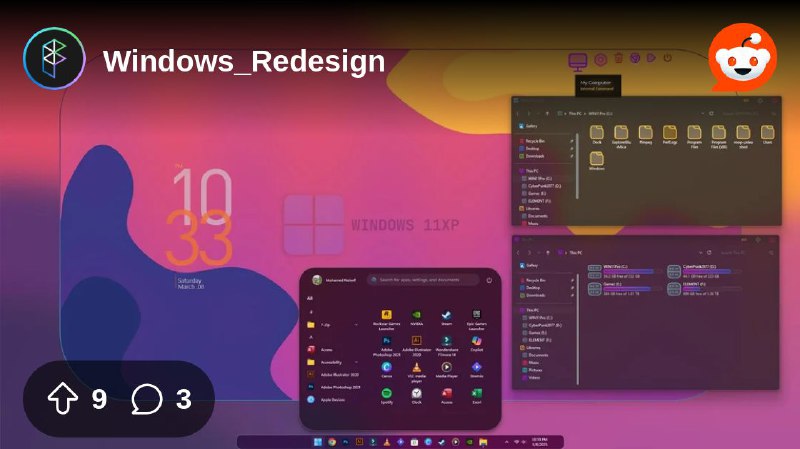
Task: Open Steam from the pinned apps
Action: point(446,318)
